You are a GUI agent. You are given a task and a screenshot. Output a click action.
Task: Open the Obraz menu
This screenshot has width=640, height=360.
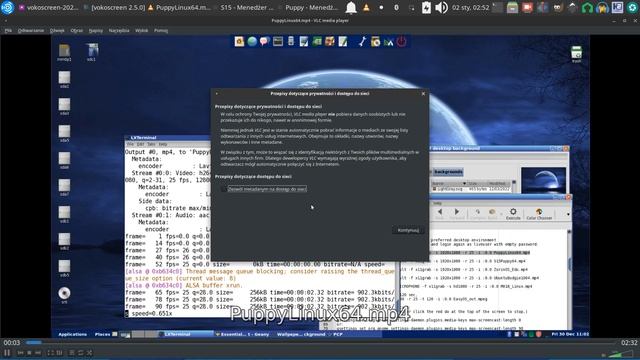(76, 31)
